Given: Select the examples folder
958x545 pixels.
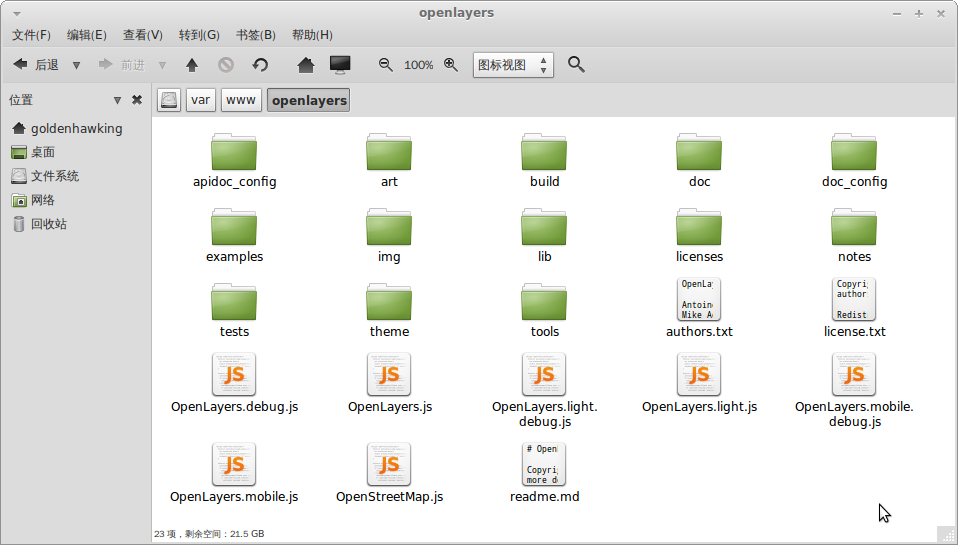Looking at the screenshot, I should pos(234,235).
